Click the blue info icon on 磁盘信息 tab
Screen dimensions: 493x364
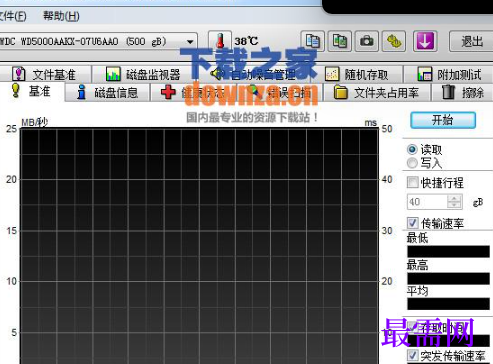coord(81,92)
